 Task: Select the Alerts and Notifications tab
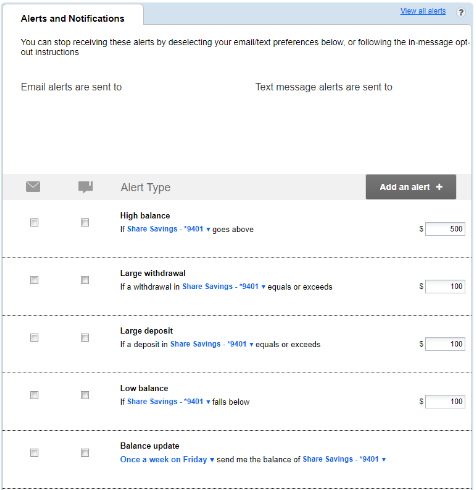72,18
